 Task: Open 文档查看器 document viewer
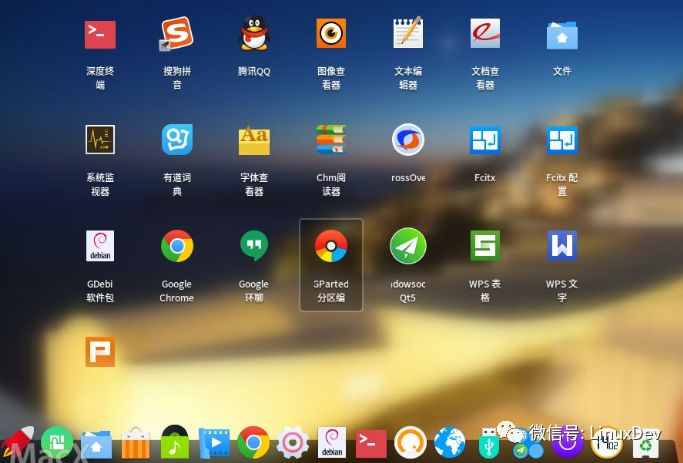(485, 33)
